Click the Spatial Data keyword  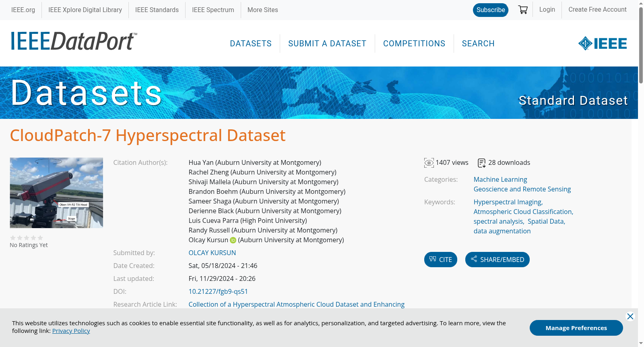tap(547, 221)
